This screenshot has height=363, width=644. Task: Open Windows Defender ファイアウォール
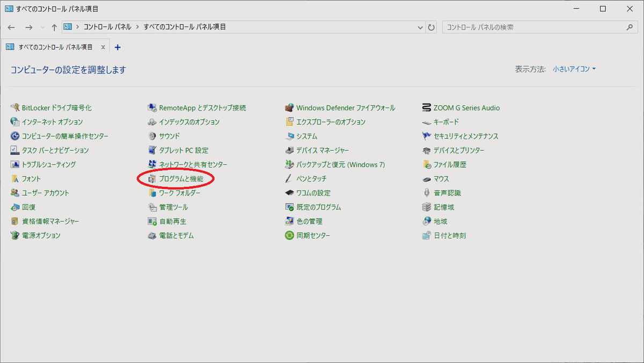point(346,107)
